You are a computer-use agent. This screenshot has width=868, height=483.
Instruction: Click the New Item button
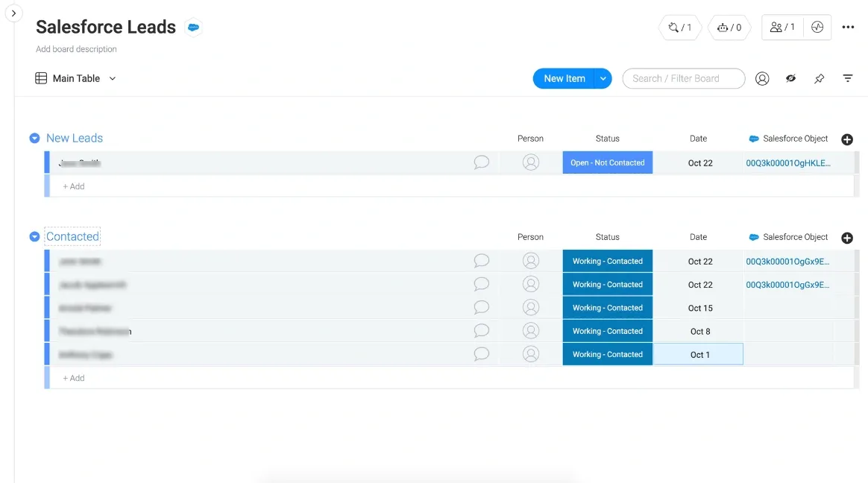click(564, 78)
